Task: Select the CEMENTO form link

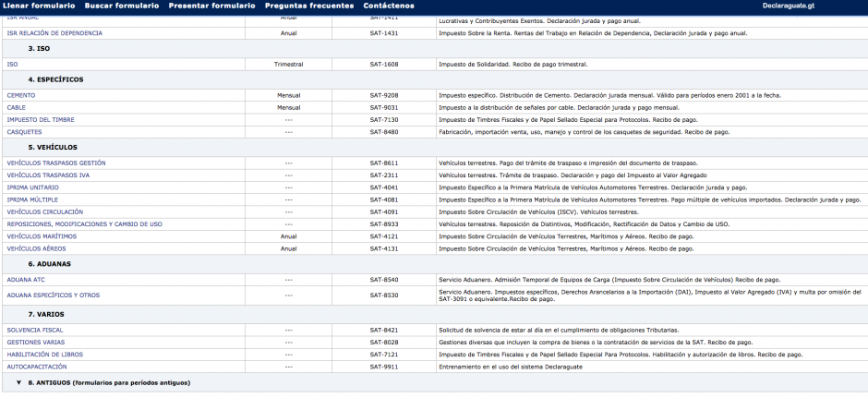Action: point(22,95)
